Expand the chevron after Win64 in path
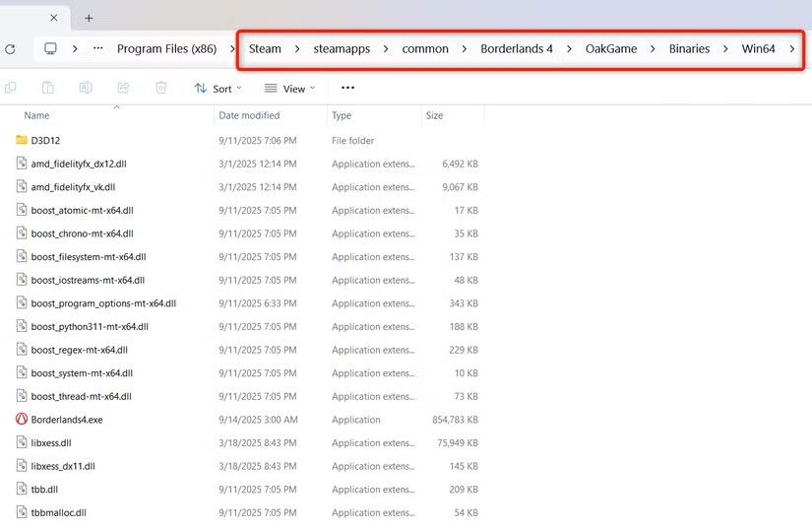The image size is (812, 531). tap(792, 49)
